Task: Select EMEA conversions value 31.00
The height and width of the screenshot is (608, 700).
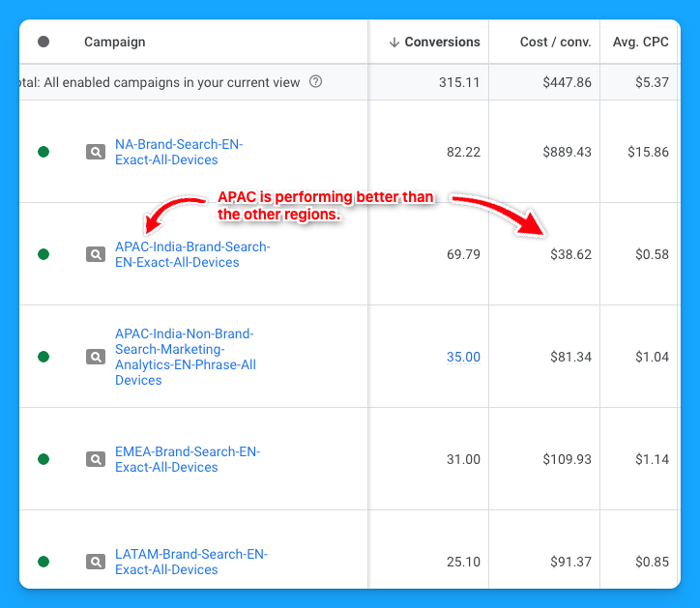Action: pos(463,459)
